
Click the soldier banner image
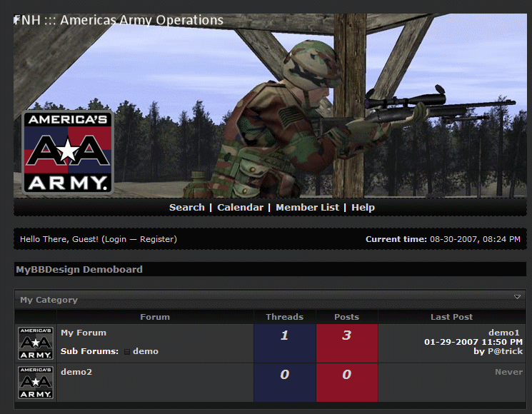click(270, 106)
